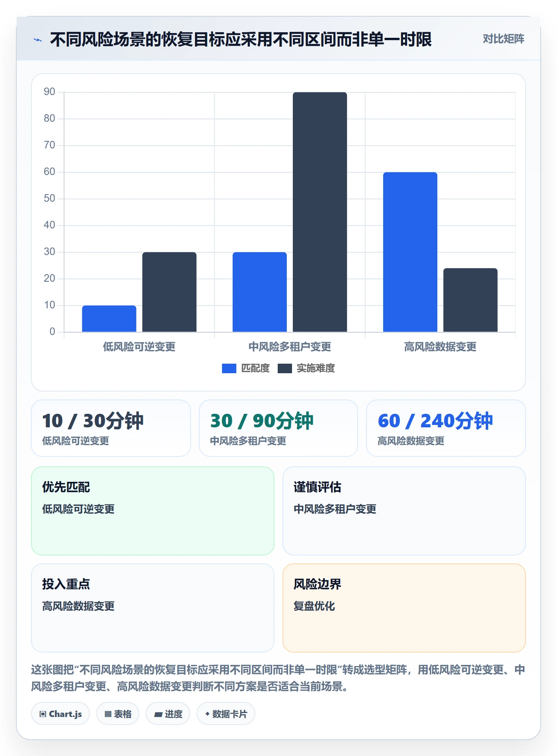Viewport: 557px width, 756px height.
Task: Click the lightning icon beside the header title
Action: 38,40
